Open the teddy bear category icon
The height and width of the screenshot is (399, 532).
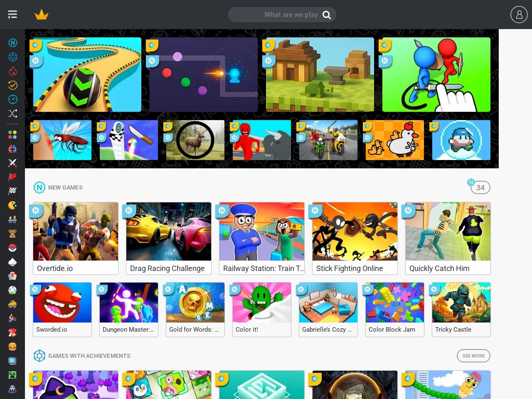12,234
